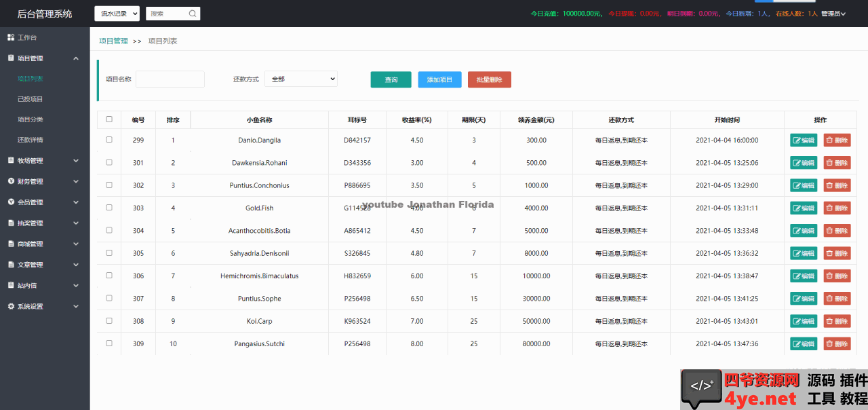Open 已投项目 in the sidebar
Viewport: 868px width, 410px height.
[x=31, y=99]
